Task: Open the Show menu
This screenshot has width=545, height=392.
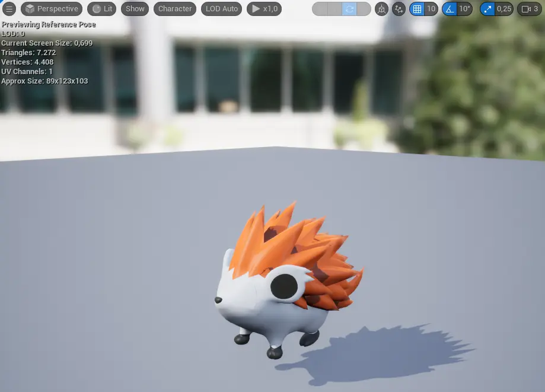Action: [x=135, y=9]
